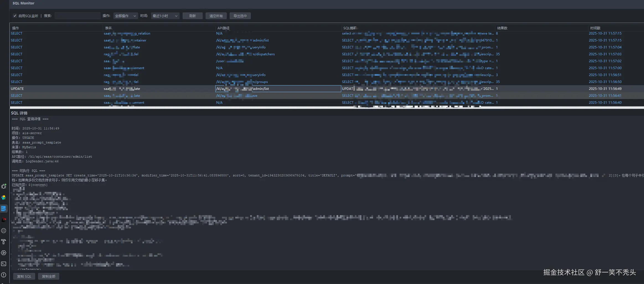Click the table name ending in ntainer

[x=125, y=40]
